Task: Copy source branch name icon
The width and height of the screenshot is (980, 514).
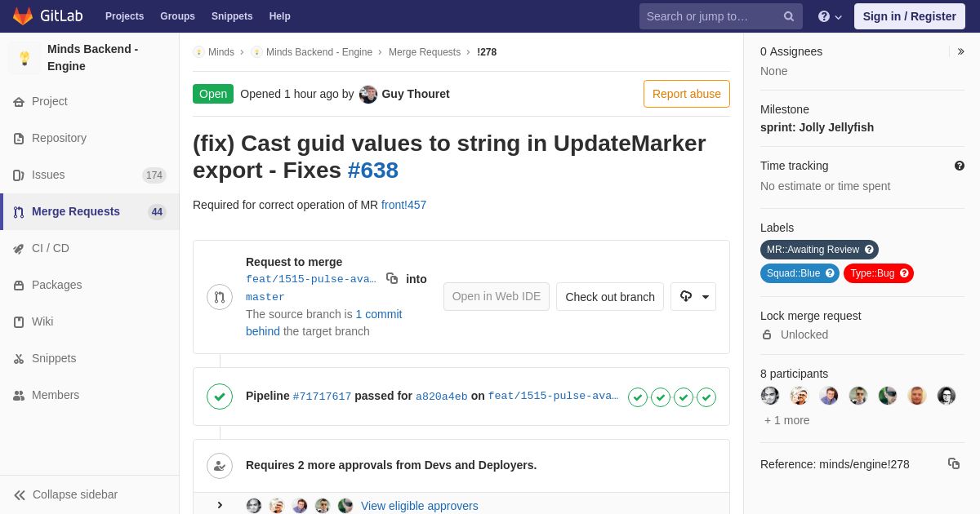Action: click(x=392, y=278)
